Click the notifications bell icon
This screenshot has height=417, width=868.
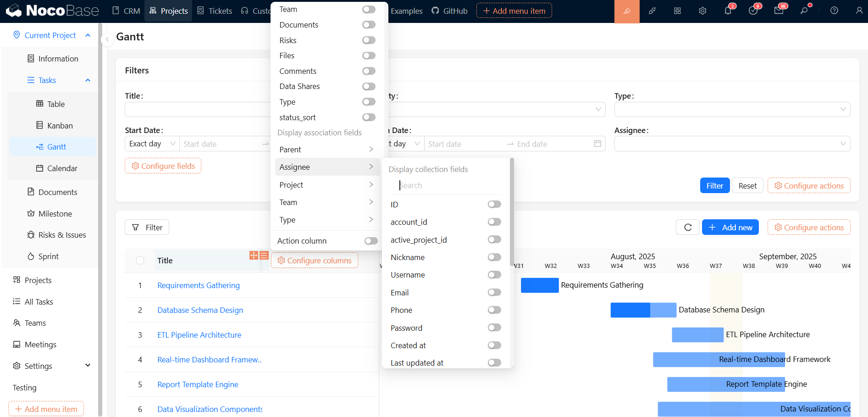728,11
